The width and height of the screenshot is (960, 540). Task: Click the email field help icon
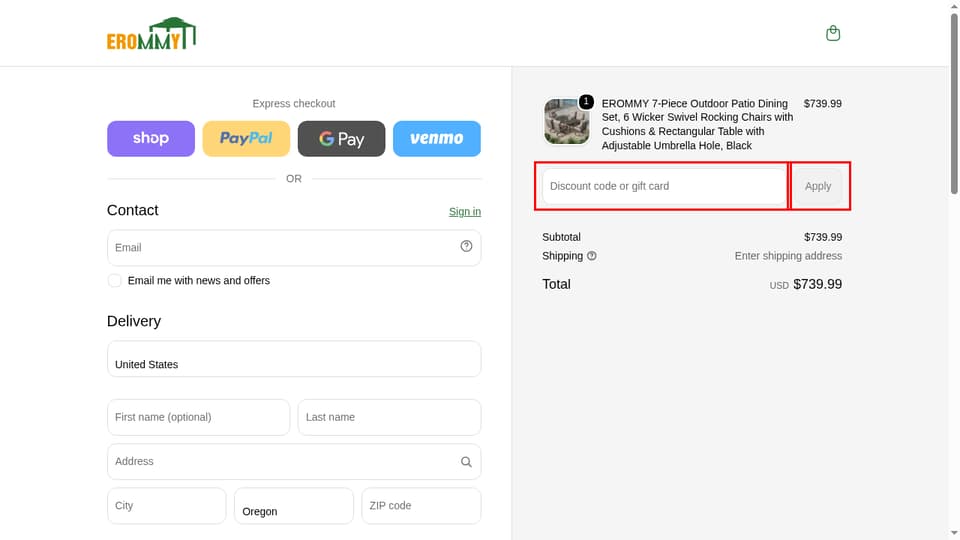466,246
